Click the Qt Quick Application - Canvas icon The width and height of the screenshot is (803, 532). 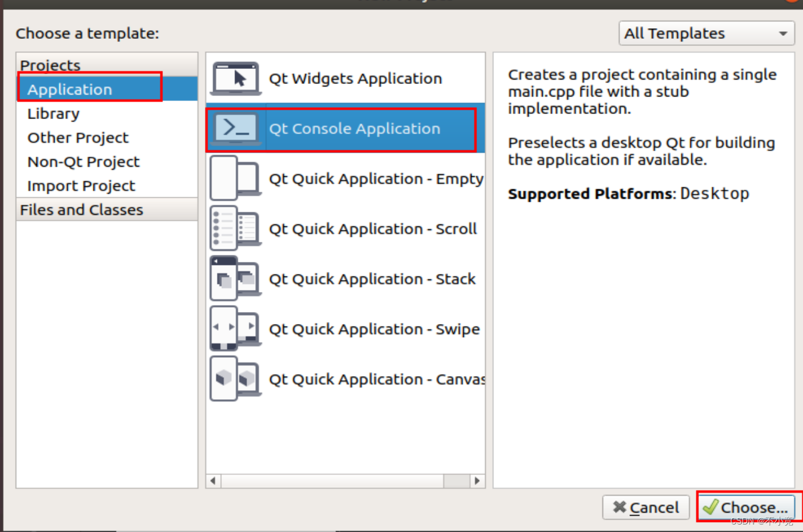pyautogui.click(x=236, y=379)
